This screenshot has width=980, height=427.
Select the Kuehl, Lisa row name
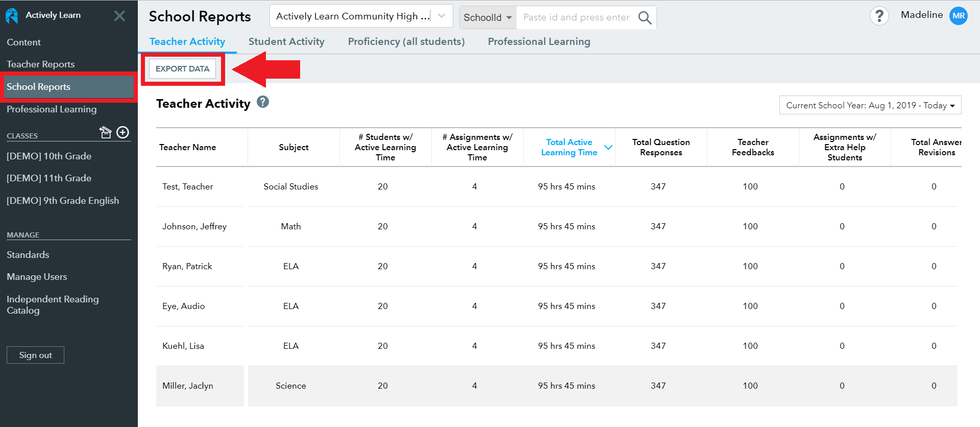tap(183, 346)
